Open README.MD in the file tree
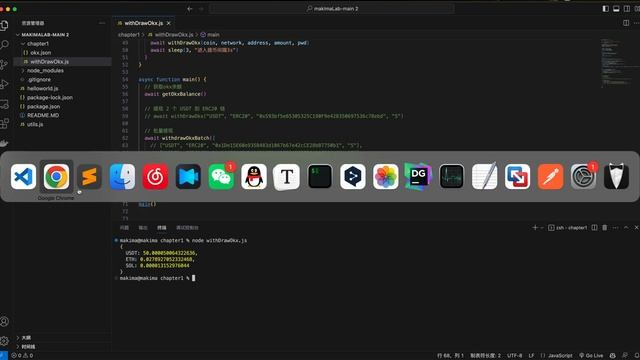The height and width of the screenshot is (360, 640). pos(62,116)
